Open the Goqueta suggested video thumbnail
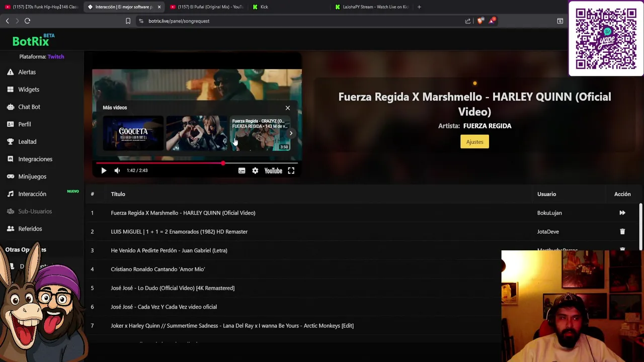 133,133
